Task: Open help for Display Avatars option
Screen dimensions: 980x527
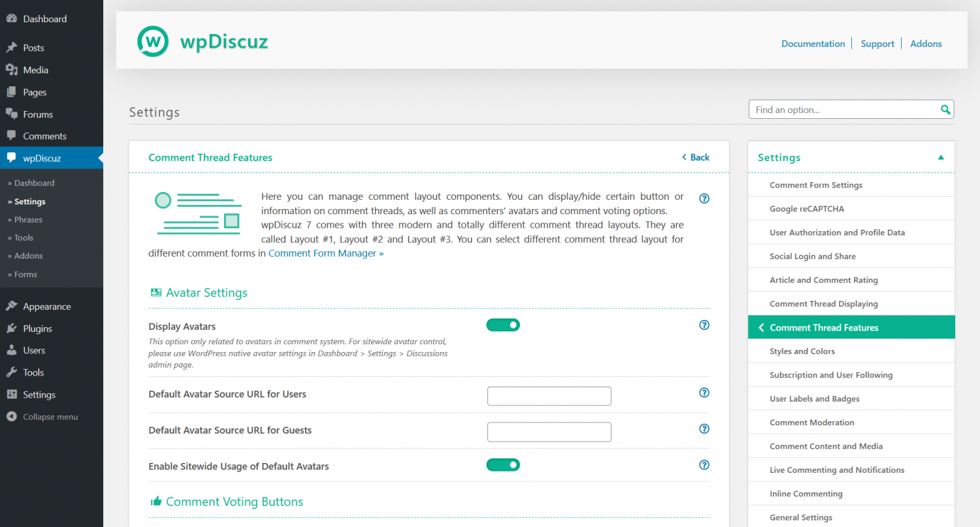Action: (x=704, y=325)
